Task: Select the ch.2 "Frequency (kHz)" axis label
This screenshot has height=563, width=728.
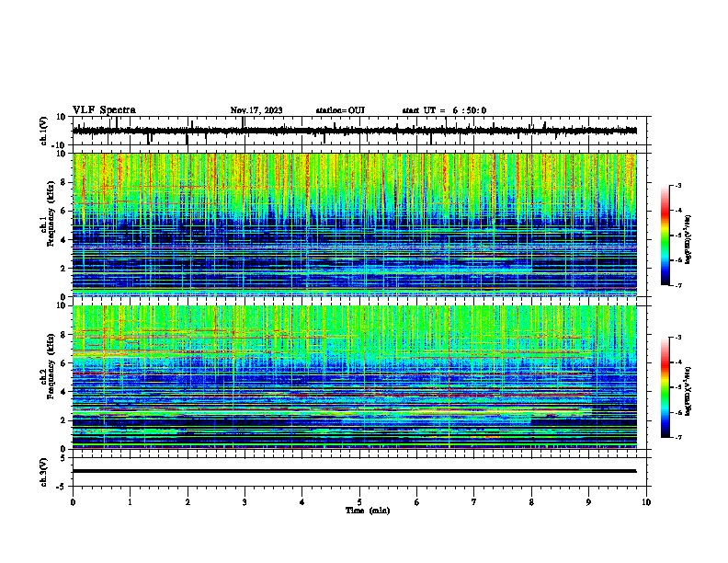Action: click(51, 366)
